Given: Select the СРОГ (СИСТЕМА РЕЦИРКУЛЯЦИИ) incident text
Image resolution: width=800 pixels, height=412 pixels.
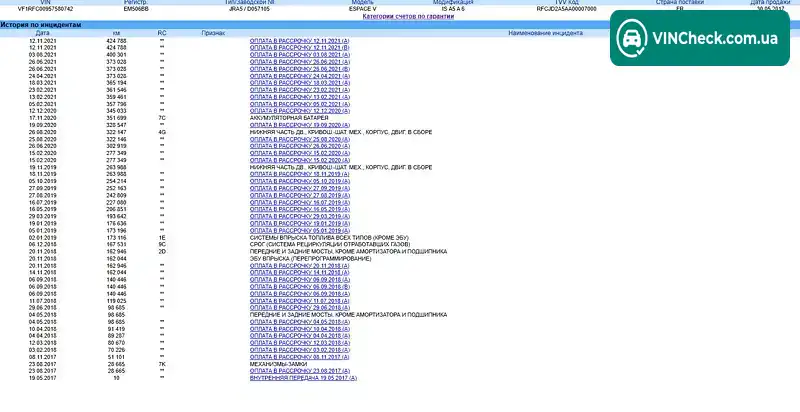Looking at the screenshot, I should click(330, 244).
